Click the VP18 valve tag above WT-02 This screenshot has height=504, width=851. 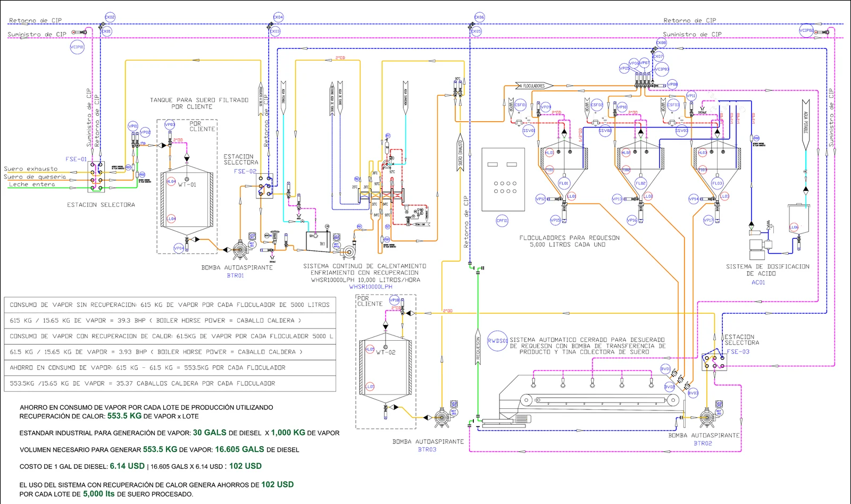point(395,300)
